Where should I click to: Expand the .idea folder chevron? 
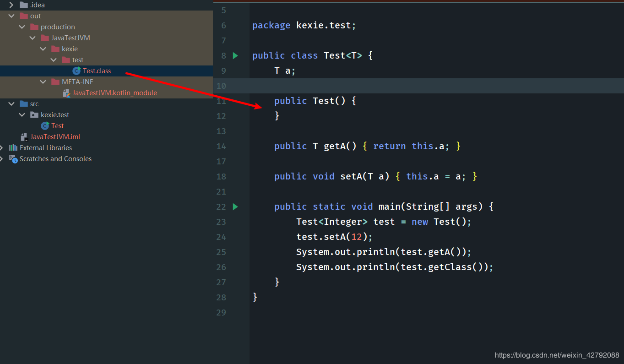[11, 5]
